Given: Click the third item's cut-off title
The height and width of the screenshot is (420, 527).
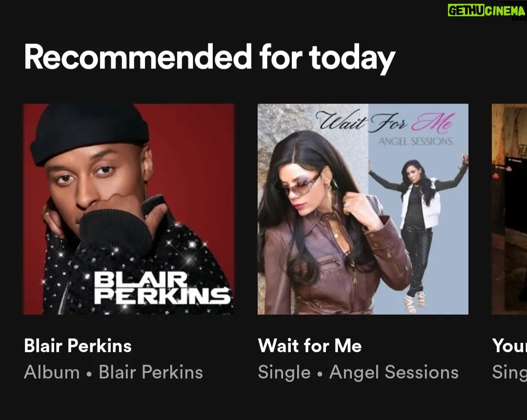Looking at the screenshot, I should coord(509,345).
